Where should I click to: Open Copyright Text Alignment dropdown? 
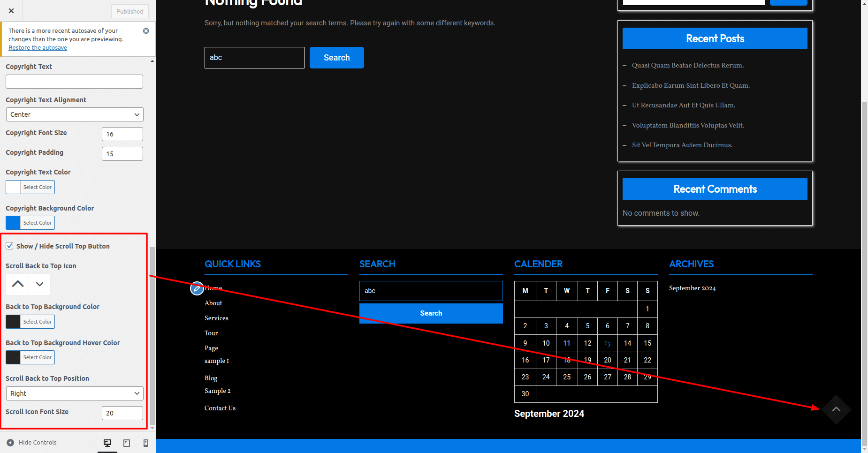point(75,114)
